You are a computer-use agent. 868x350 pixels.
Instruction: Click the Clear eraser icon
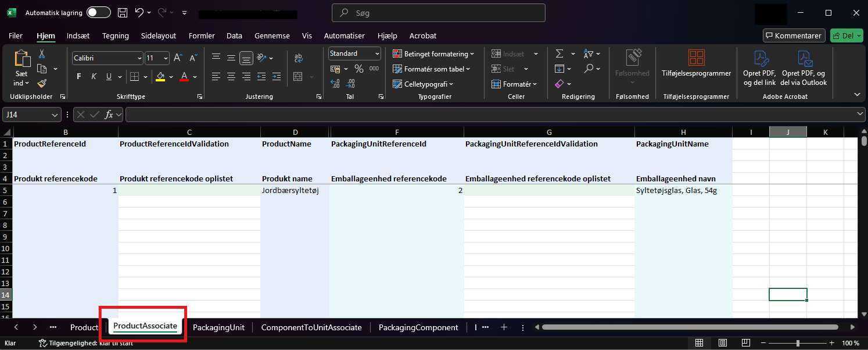[x=559, y=84]
